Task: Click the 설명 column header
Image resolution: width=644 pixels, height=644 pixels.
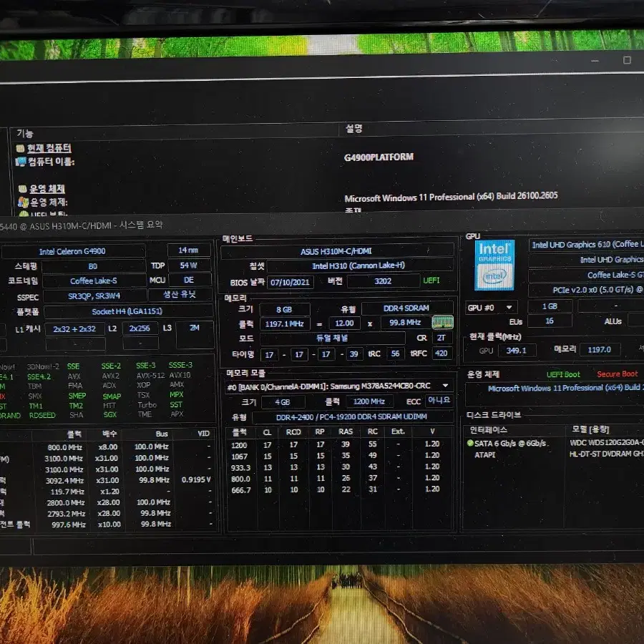Action: tap(353, 129)
